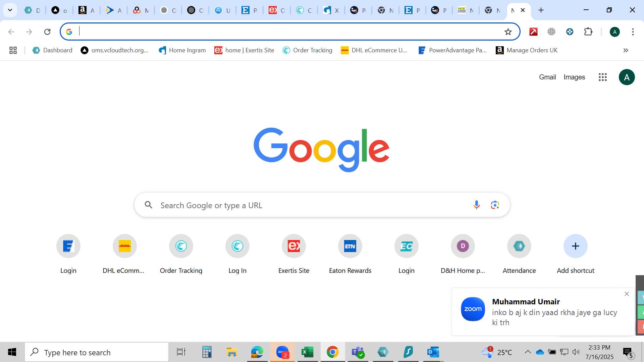This screenshot has height=362, width=644.
Task: Reload the current page
Action: tap(47, 32)
